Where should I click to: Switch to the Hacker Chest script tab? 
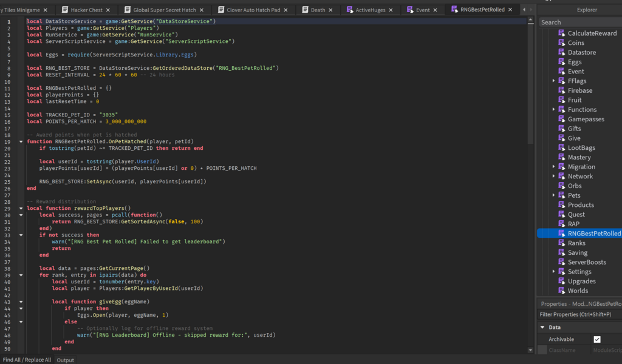(87, 10)
